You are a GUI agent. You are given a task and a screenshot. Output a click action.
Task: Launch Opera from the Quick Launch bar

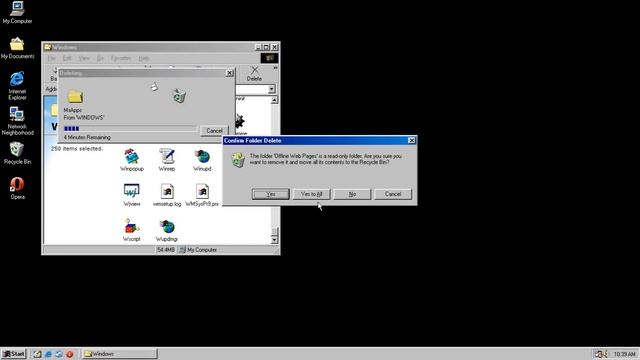pos(70,354)
